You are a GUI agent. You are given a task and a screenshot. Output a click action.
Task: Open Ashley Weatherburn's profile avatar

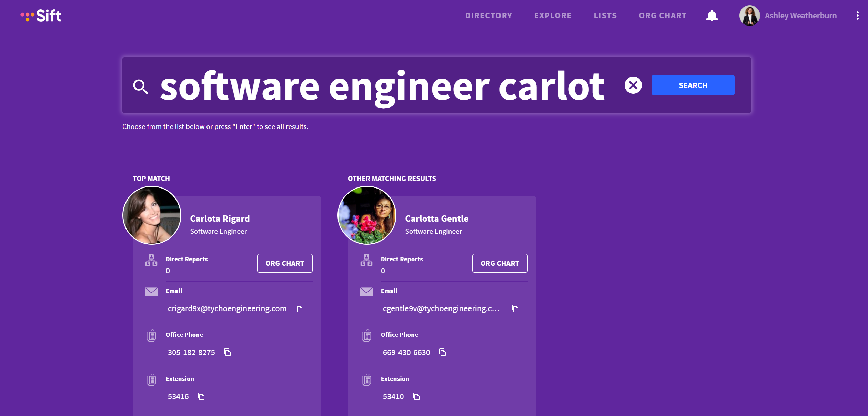point(749,15)
